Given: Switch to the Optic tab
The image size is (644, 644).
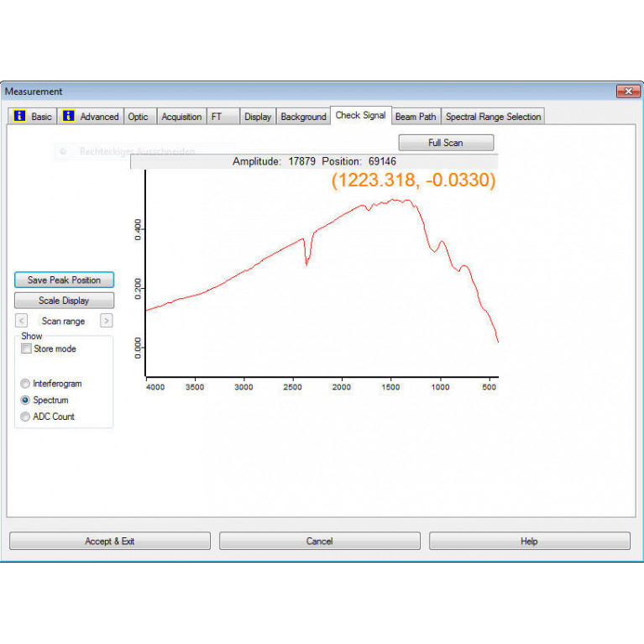Looking at the screenshot, I should click(x=138, y=117).
